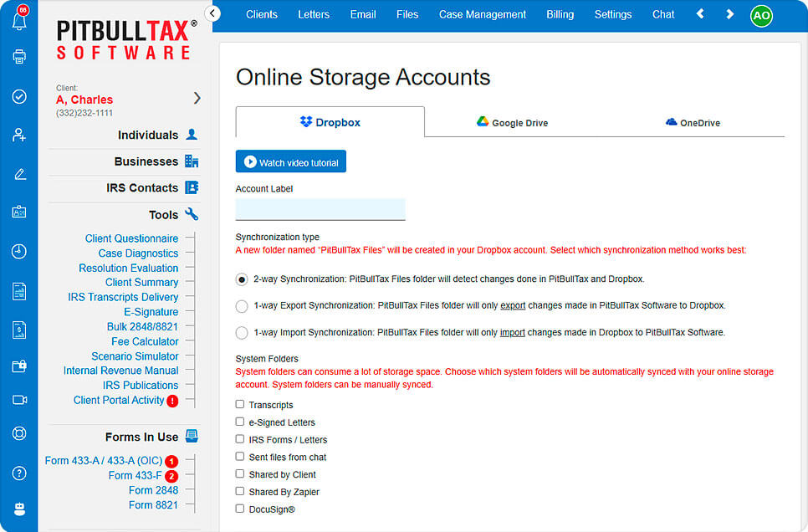The height and width of the screenshot is (532, 808).
Task: Open IRS Transcripts Delivery link
Action: 123,297
